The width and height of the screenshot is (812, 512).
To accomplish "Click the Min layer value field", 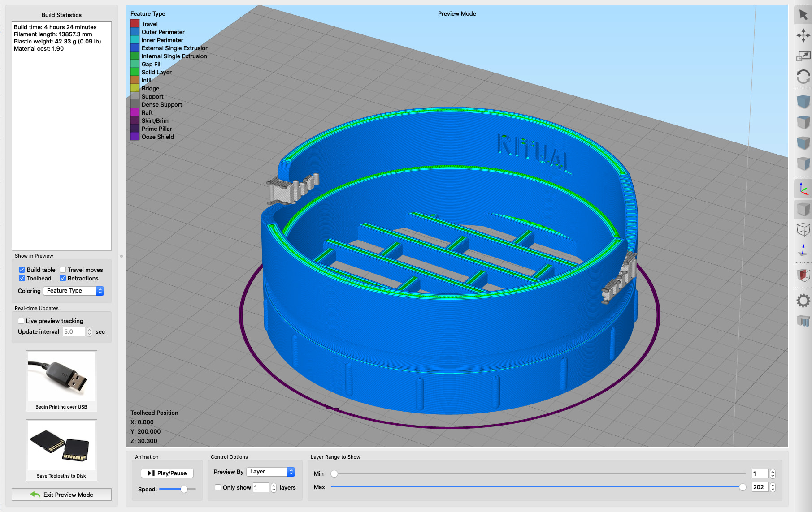I will (760, 473).
